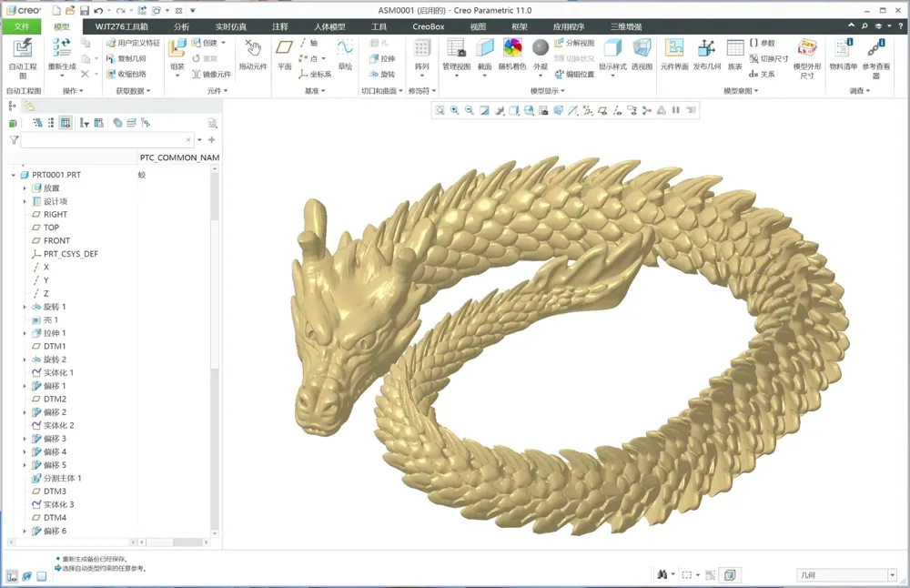Toggle the pause simulation icon in view toolbar
The width and height of the screenshot is (910, 588).
(676, 110)
